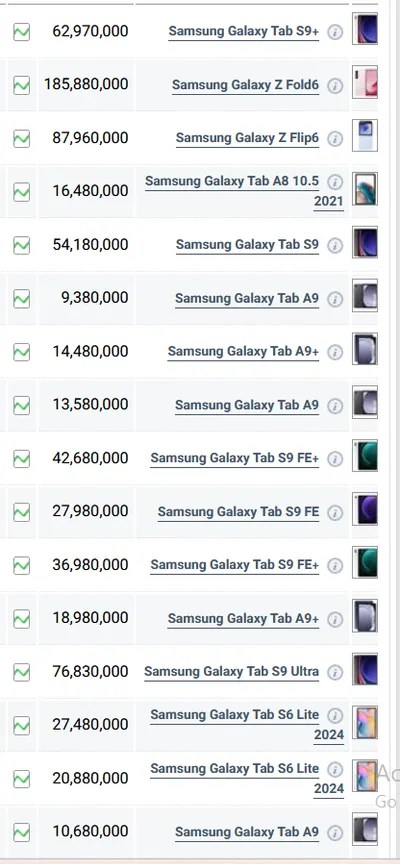Image resolution: width=400 pixels, height=864 pixels.
Task: Click info icon beside Galaxy Tab S9 Ultra
Action: [335, 672]
